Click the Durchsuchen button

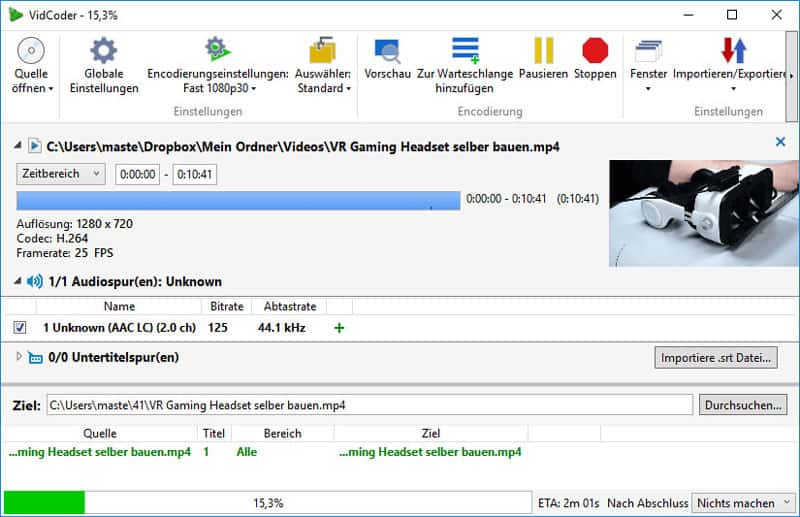click(x=743, y=405)
